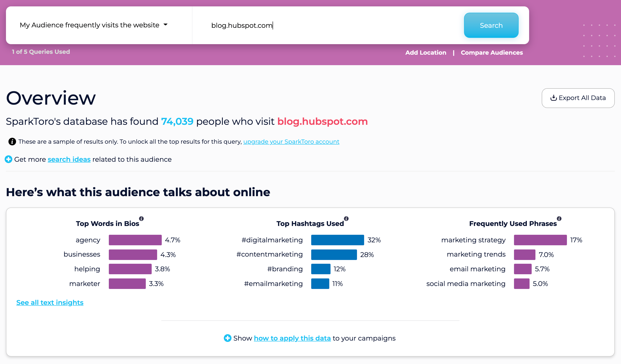Click the marketing trends phrase bar

click(x=525, y=255)
